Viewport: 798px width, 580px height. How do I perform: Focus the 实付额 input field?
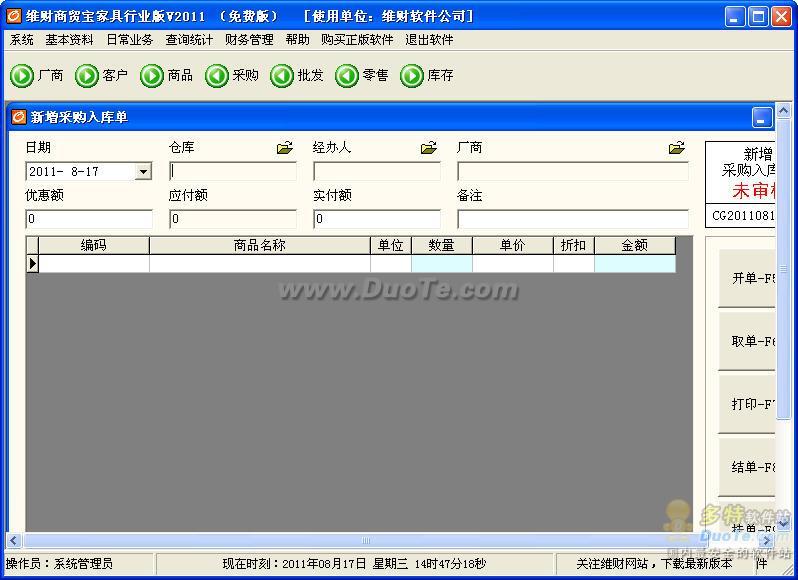click(x=377, y=219)
